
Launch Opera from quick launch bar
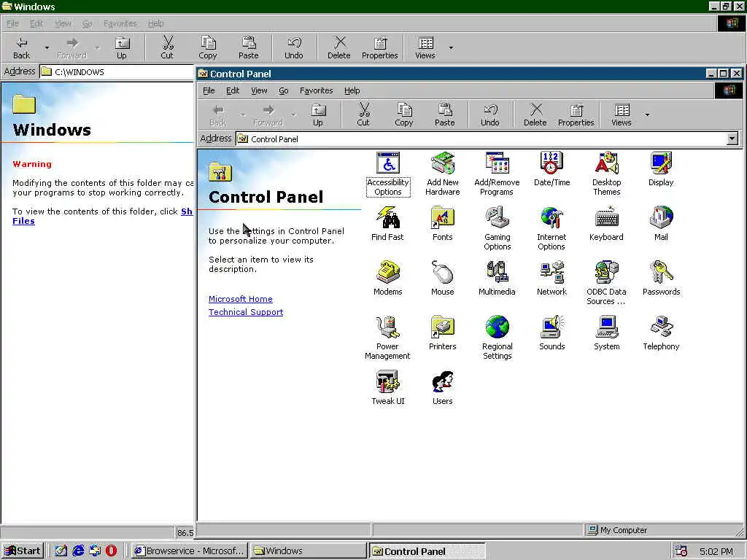[111, 551]
